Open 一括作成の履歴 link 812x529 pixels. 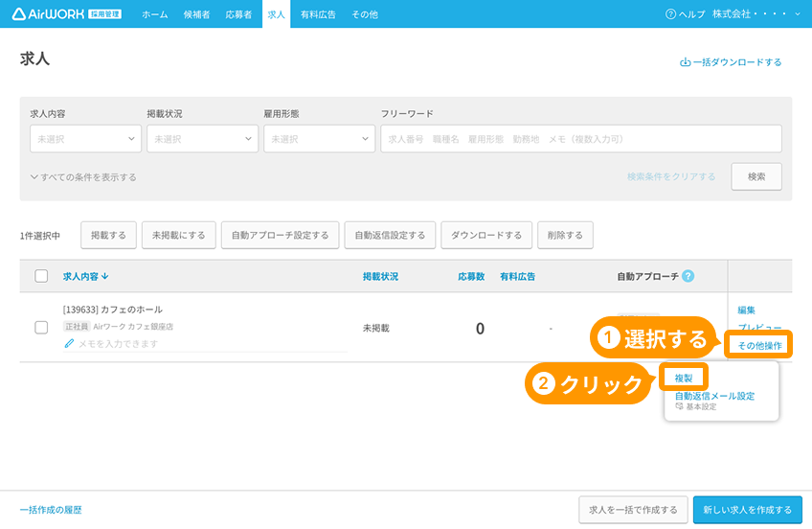tap(51, 510)
